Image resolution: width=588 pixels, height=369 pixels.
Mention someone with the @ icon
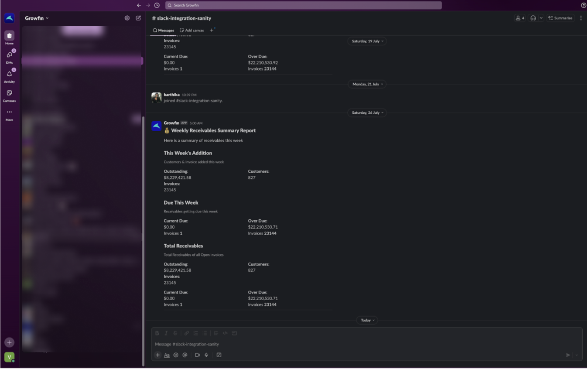coord(185,355)
